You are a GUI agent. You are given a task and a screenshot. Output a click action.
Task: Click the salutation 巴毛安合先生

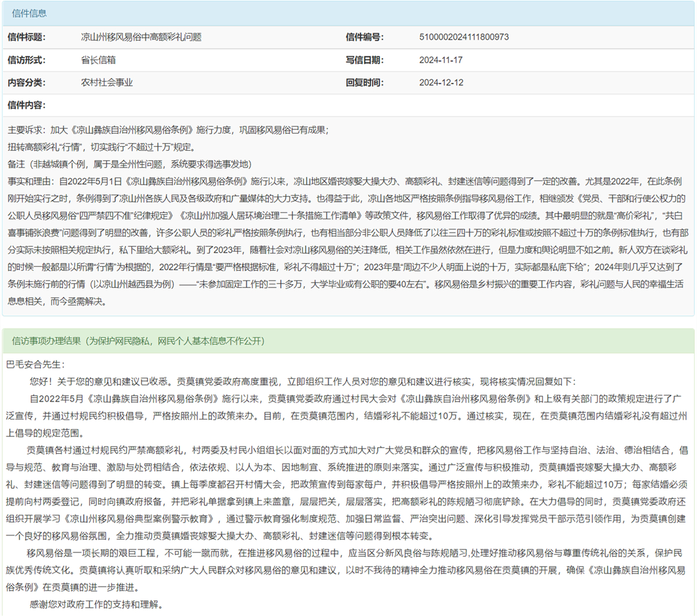click(x=36, y=365)
